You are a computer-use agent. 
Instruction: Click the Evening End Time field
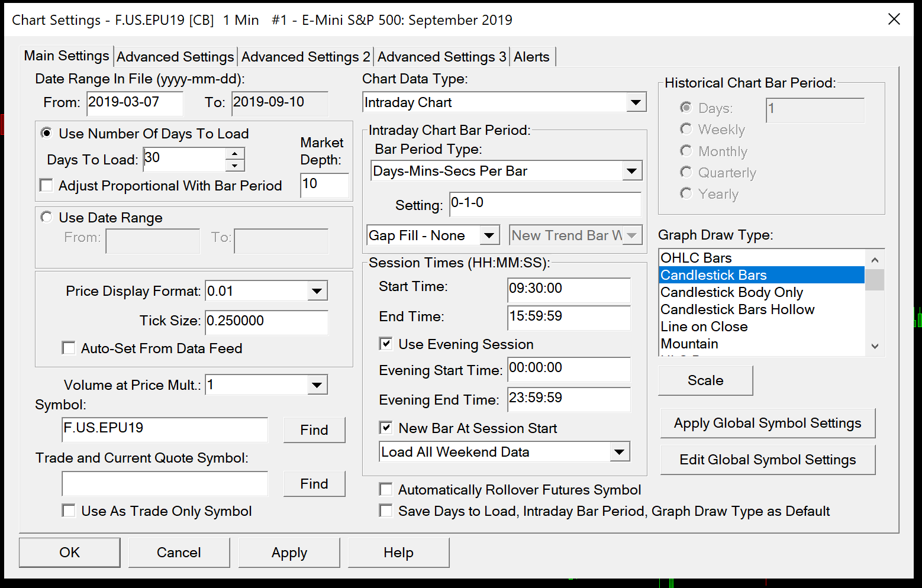pos(569,399)
